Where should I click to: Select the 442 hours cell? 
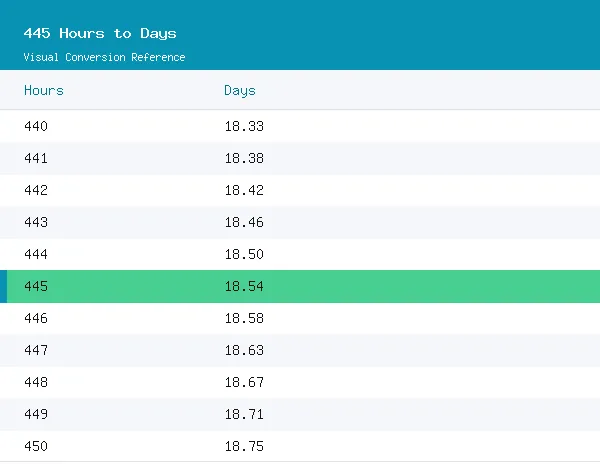click(x=36, y=190)
